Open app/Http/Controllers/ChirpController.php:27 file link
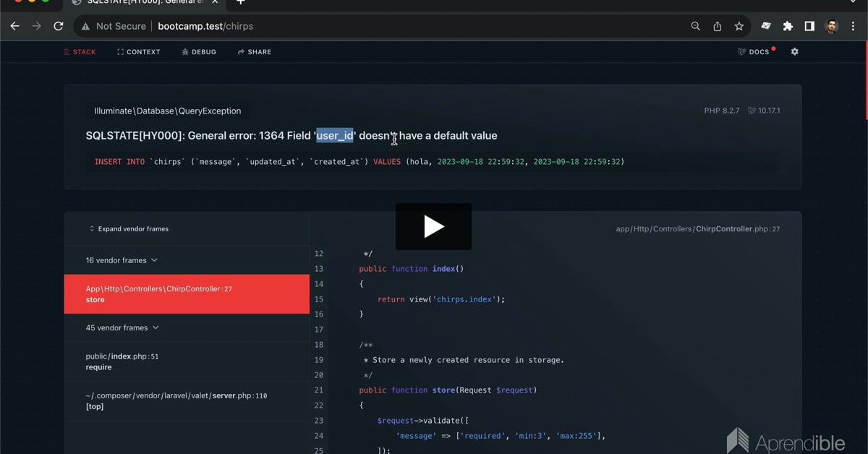The height and width of the screenshot is (454, 868). 697,228
